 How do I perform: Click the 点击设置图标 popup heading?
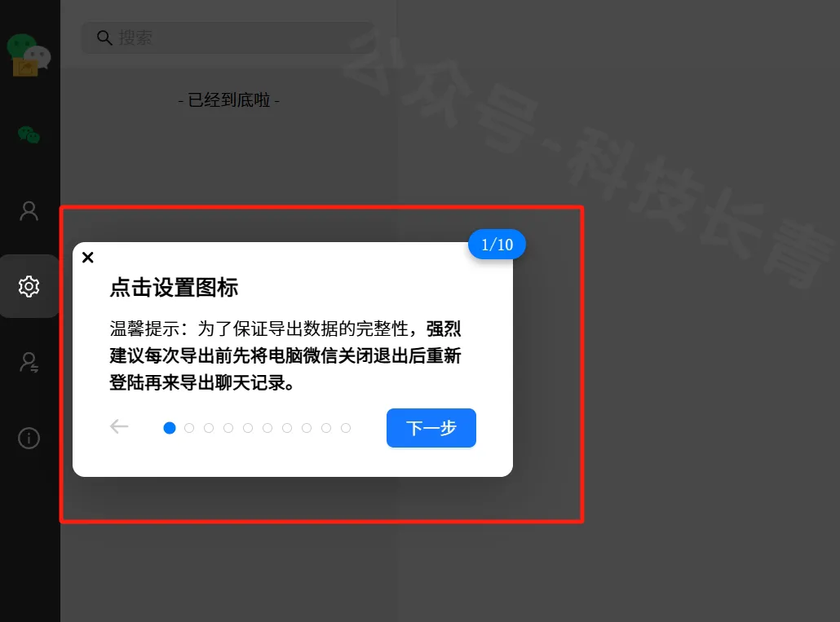[174, 288]
